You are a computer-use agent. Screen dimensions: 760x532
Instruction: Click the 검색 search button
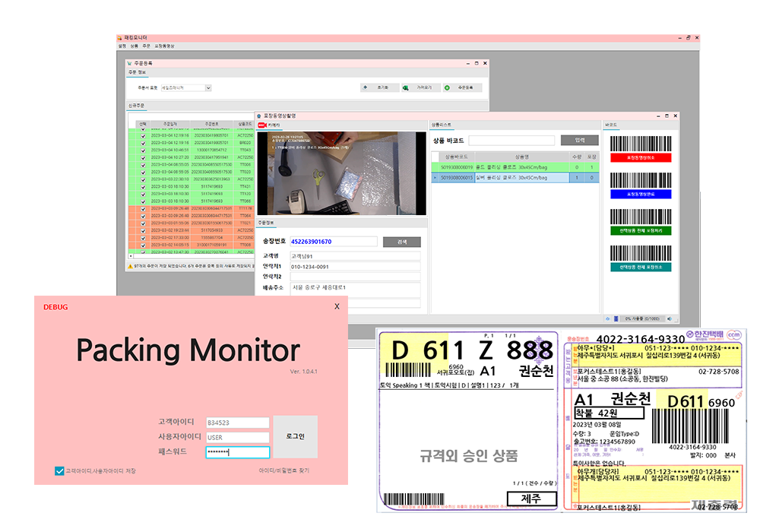402,242
